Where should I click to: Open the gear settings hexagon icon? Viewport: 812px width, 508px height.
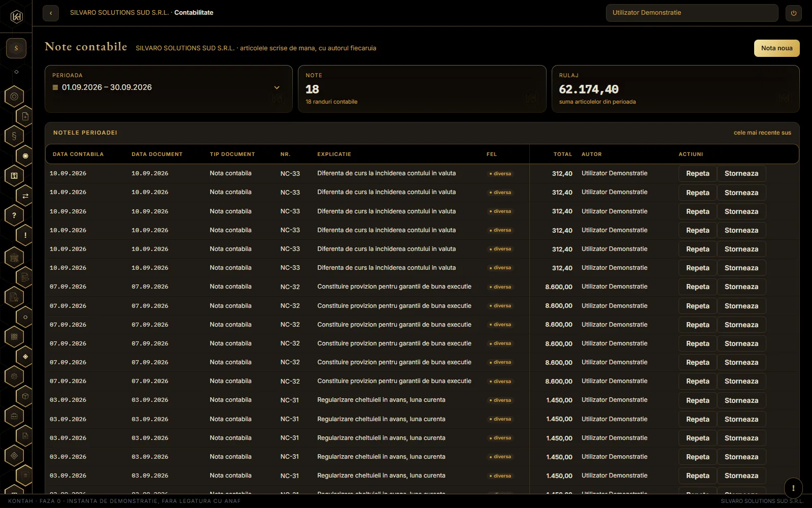coord(14,376)
